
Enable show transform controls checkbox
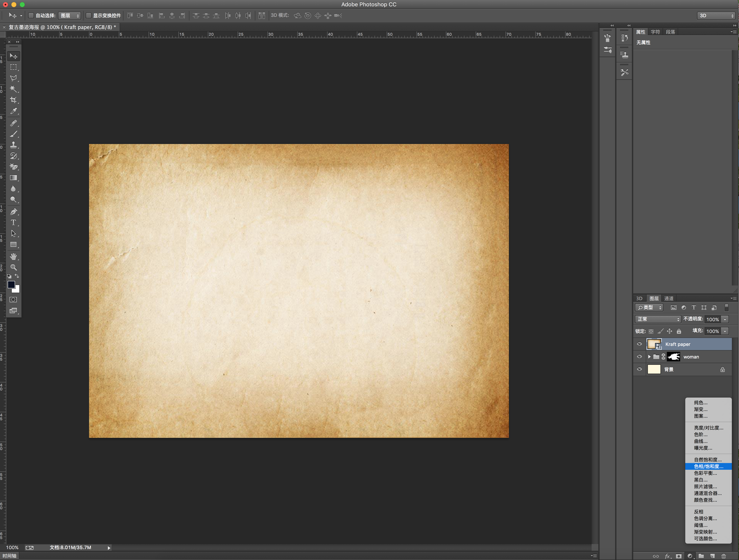tap(89, 15)
